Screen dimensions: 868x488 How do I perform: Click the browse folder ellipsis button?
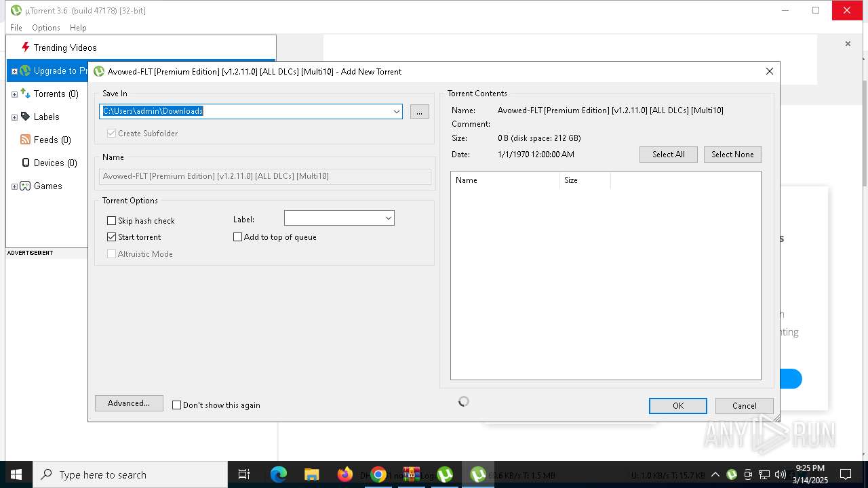(419, 111)
